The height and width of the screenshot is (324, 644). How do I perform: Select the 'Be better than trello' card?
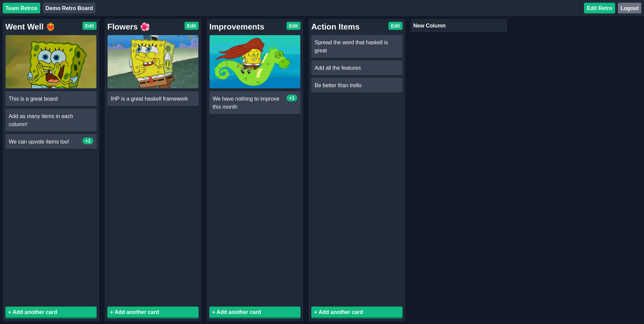click(357, 85)
